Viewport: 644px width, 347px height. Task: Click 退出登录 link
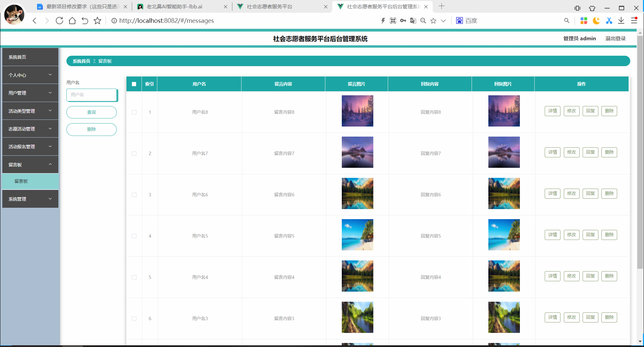tap(615, 39)
